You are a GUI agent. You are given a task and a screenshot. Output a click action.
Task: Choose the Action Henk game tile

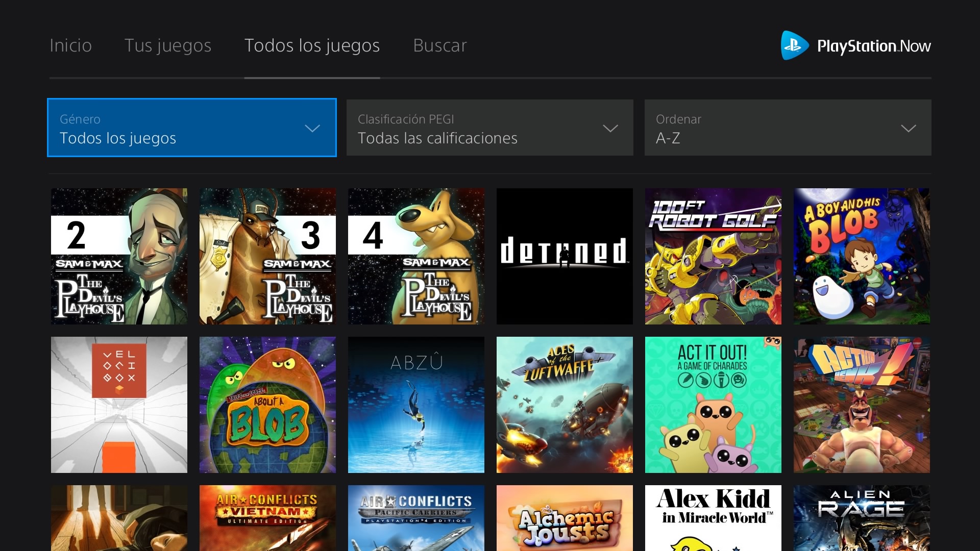[x=862, y=405]
